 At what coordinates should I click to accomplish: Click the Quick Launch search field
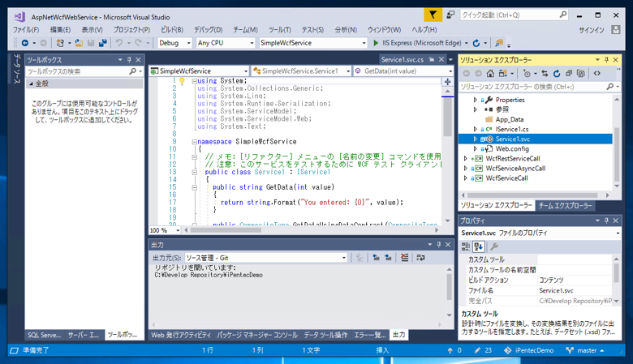pos(514,15)
